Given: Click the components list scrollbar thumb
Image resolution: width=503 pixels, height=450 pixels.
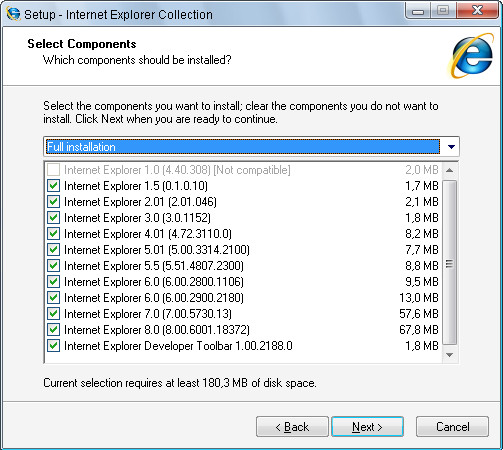Looking at the screenshot, I should click(449, 263).
